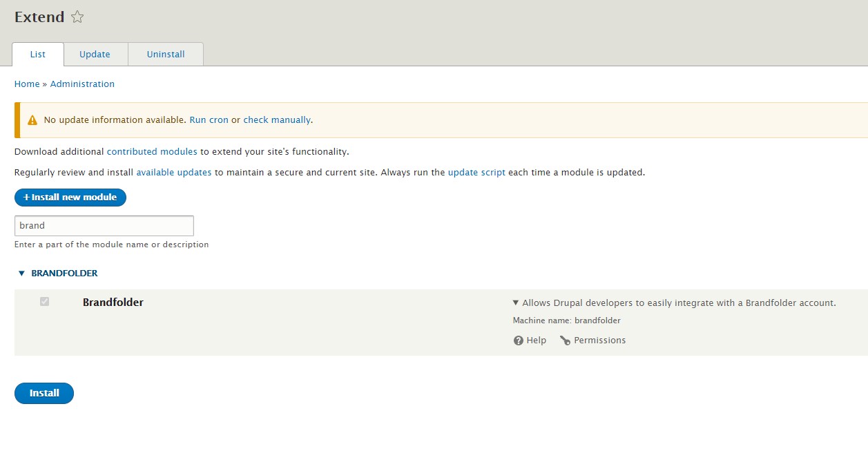
Task: Open the update script link
Action: (x=476, y=172)
